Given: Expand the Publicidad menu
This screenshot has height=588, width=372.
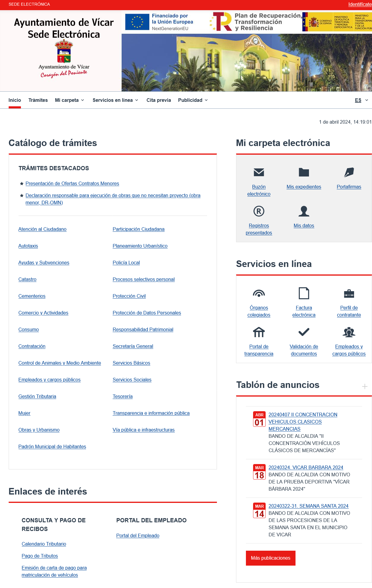Looking at the screenshot, I should (193, 100).
